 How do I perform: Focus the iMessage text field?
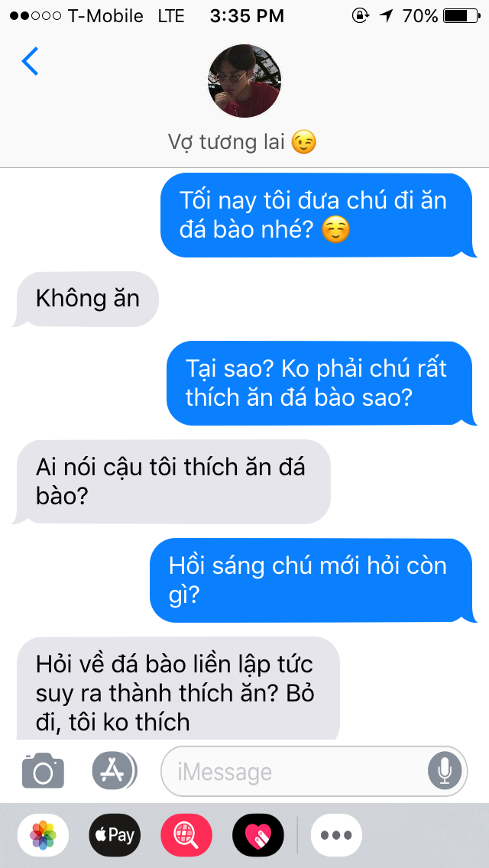coord(314,771)
